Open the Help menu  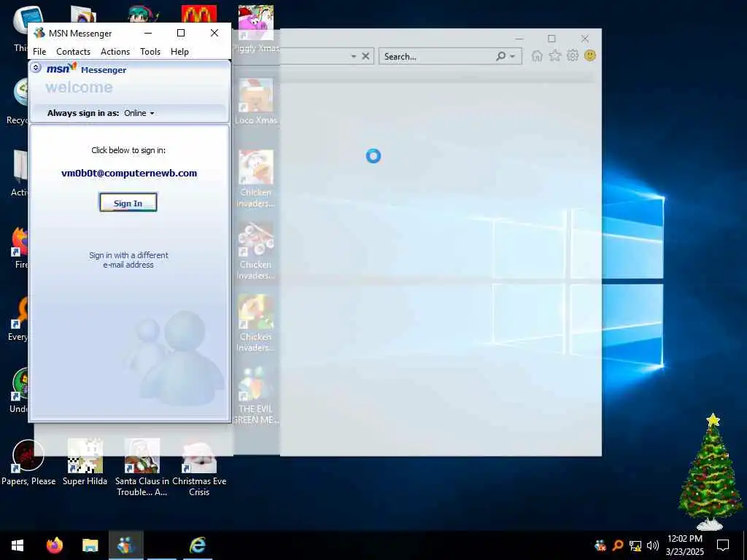click(x=179, y=52)
